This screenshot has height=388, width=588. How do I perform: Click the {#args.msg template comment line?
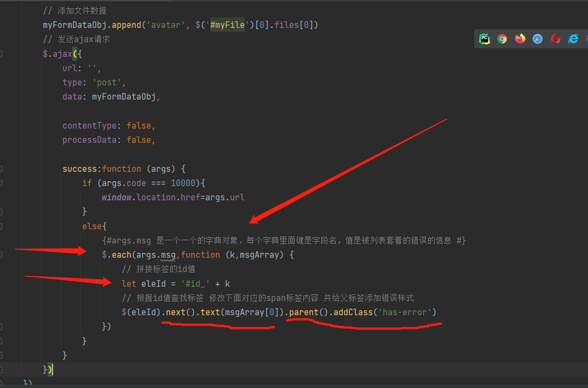click(284, 240)
